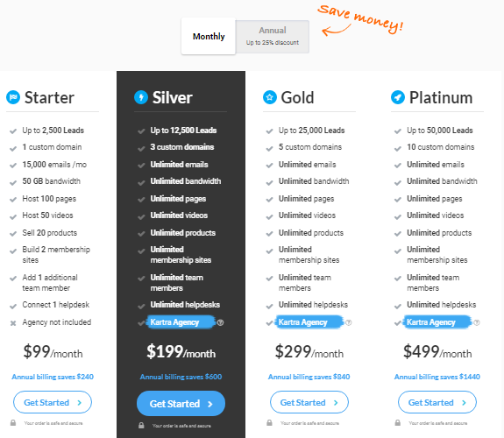Click the Get Started button for Gold
504x438 pixels.
coord(309,402)
